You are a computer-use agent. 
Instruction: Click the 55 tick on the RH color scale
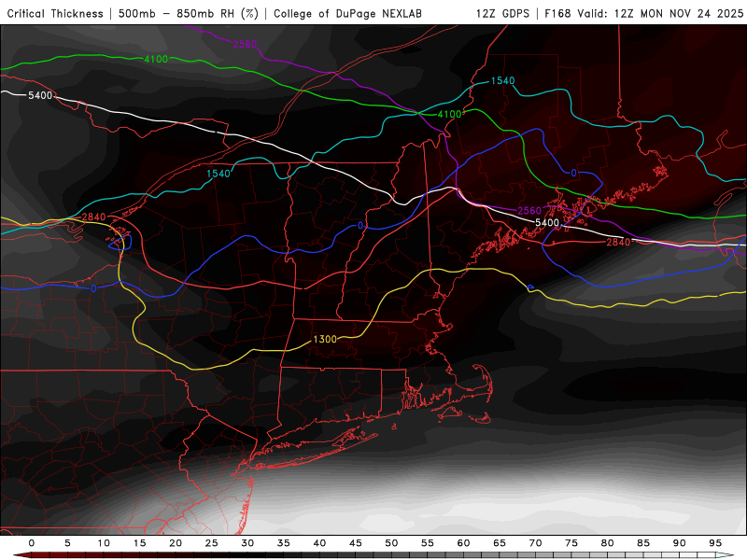click(428, 543)
